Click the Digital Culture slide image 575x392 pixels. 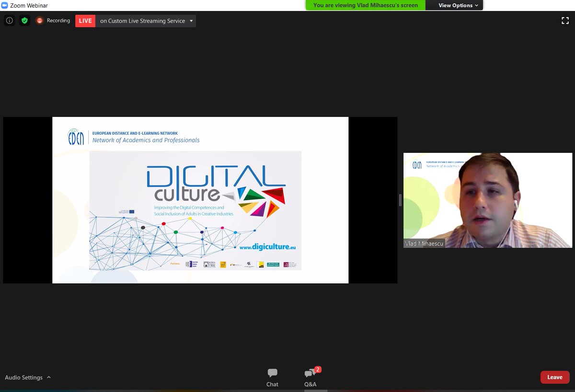pos(195,210)
